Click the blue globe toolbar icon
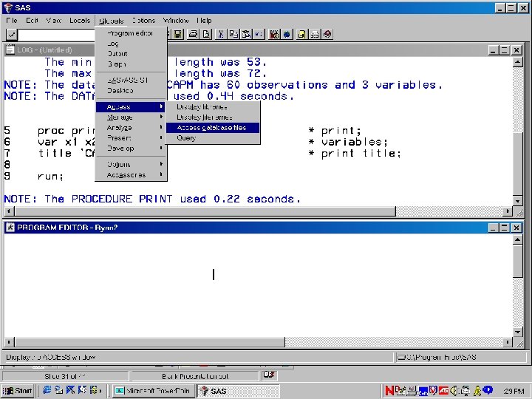532x399 pixels. tap(287, 34)
